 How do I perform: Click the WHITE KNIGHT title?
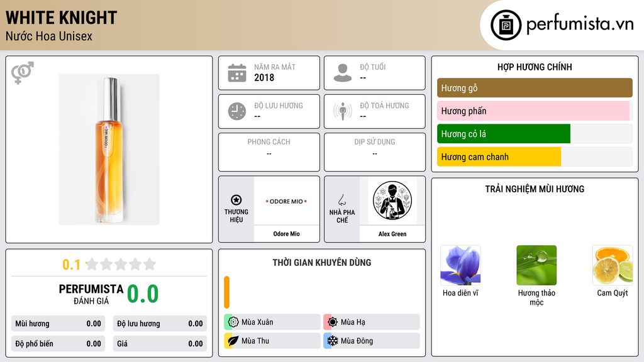click(61, 18)
